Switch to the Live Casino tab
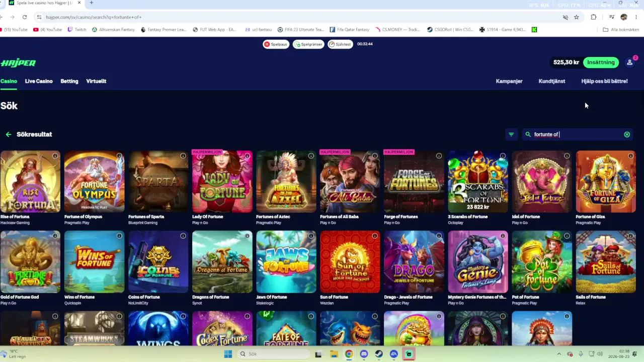 (39, 81)
